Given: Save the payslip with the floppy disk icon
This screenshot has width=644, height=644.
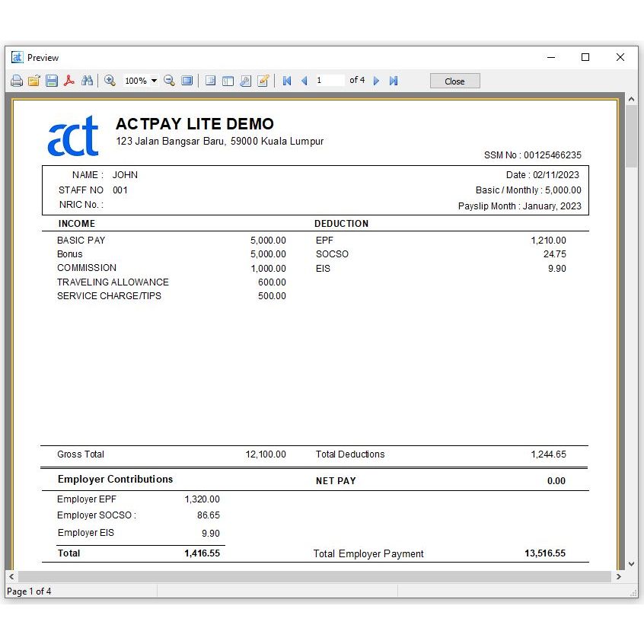Looking at the screenshot, I should pyautogui.click(x=52, y=81).
